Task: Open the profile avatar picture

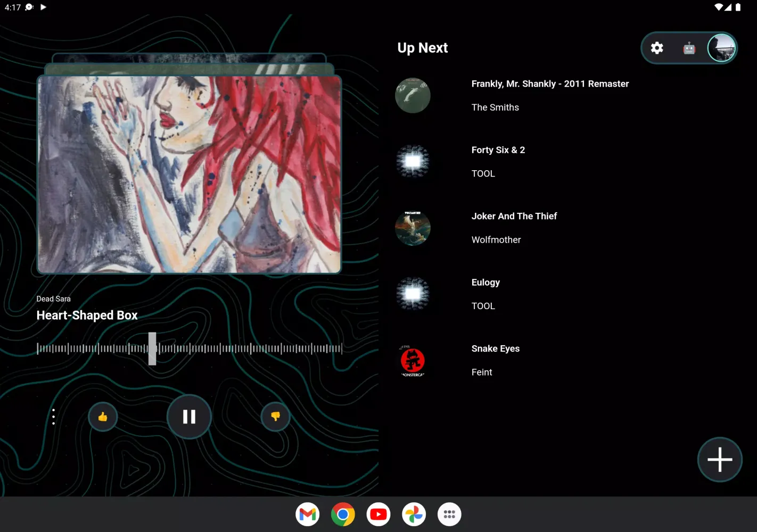Action: point(721,48)
